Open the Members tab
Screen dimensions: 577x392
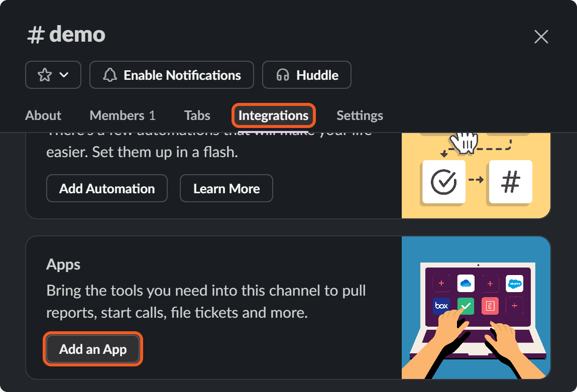[123, 115]
